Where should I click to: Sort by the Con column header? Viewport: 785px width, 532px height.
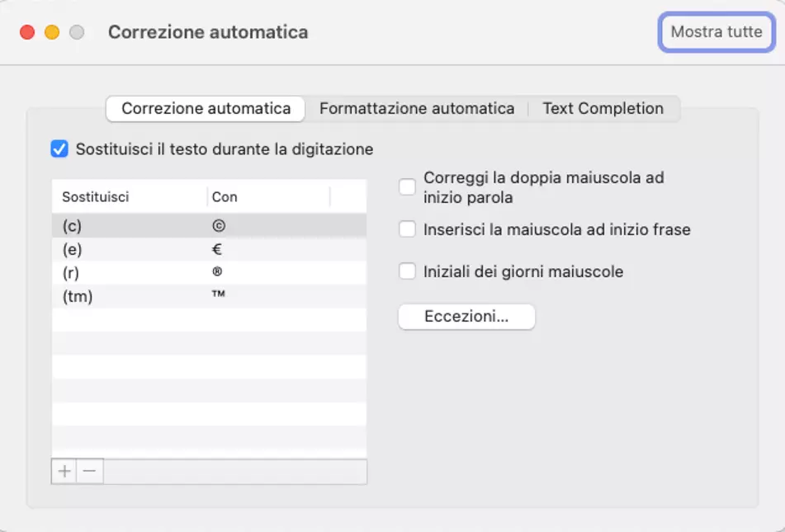pyautogui.click(x=269, y=196)
